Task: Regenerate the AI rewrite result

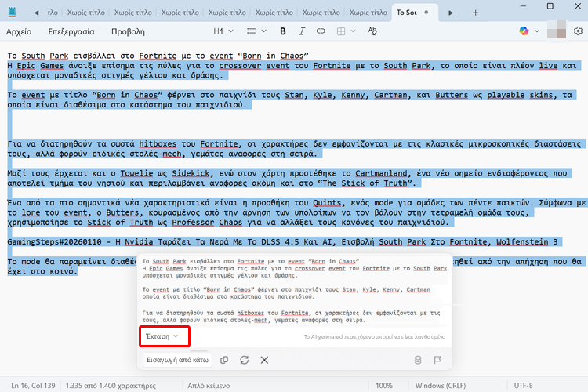Action: coord(245,360)
